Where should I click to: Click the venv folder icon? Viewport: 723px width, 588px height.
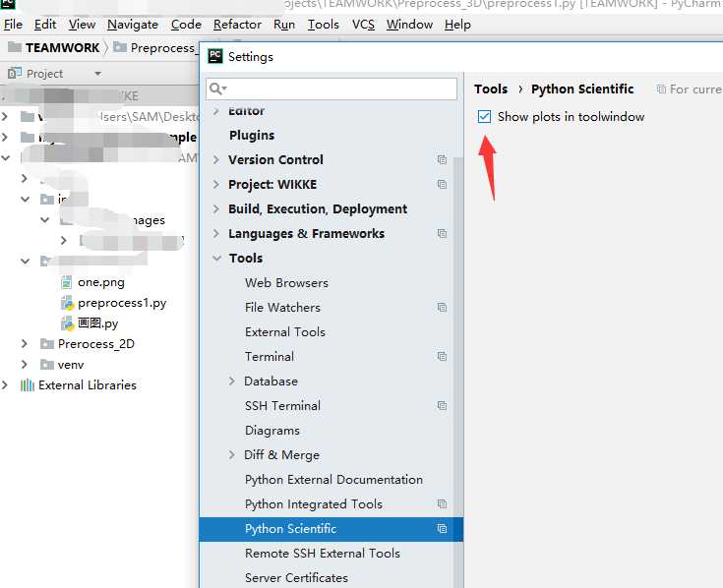47,365
